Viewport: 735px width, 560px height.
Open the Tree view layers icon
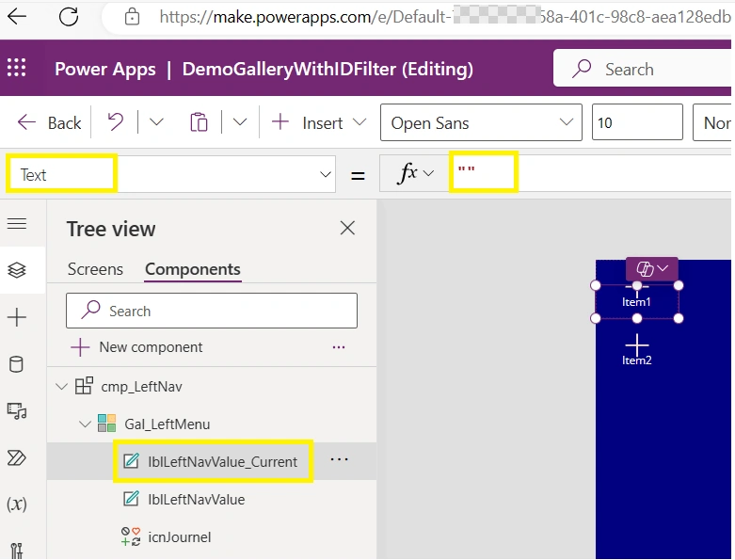[17, 270]
